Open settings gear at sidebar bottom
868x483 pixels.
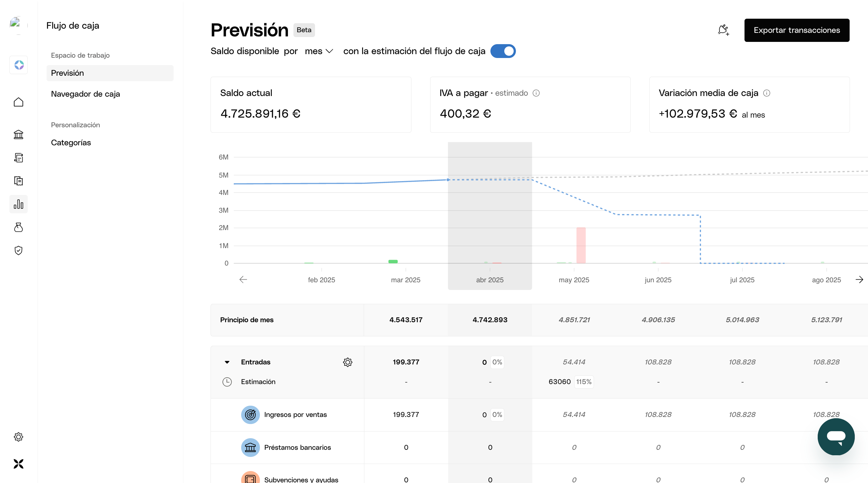click(18, 437)
